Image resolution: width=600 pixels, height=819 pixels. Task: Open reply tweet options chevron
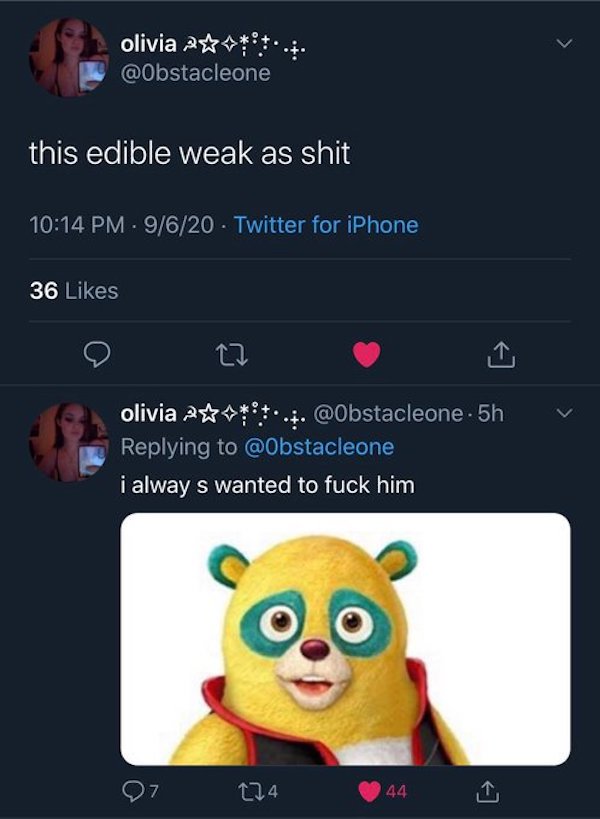565,412
